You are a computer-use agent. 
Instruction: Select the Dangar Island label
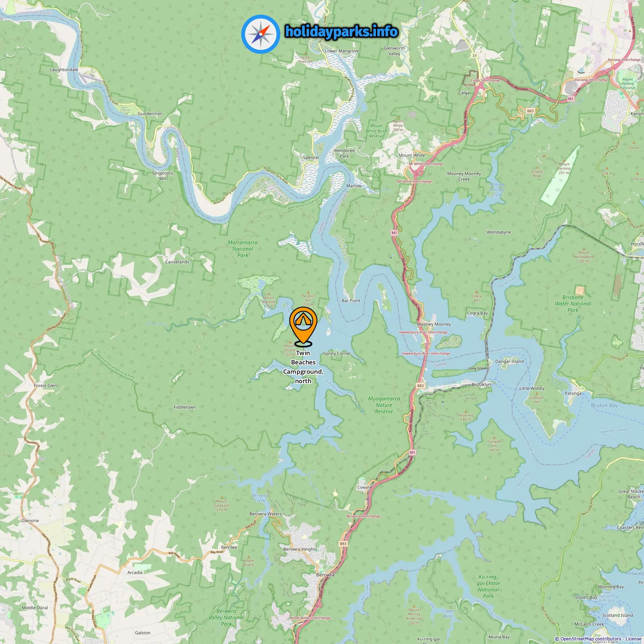[509, 361]
